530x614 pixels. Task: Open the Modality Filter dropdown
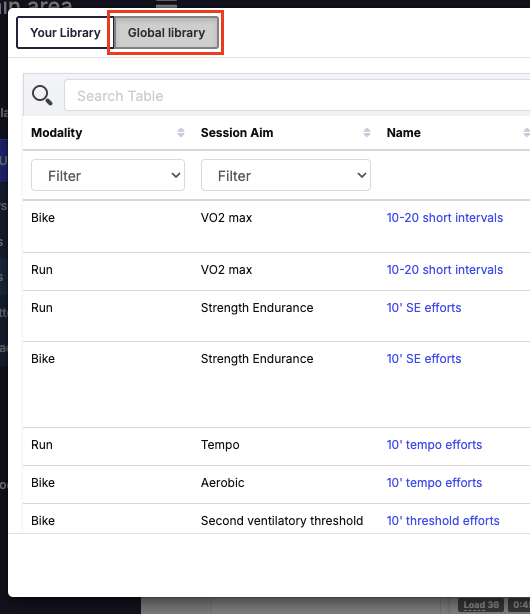point(108,175)
